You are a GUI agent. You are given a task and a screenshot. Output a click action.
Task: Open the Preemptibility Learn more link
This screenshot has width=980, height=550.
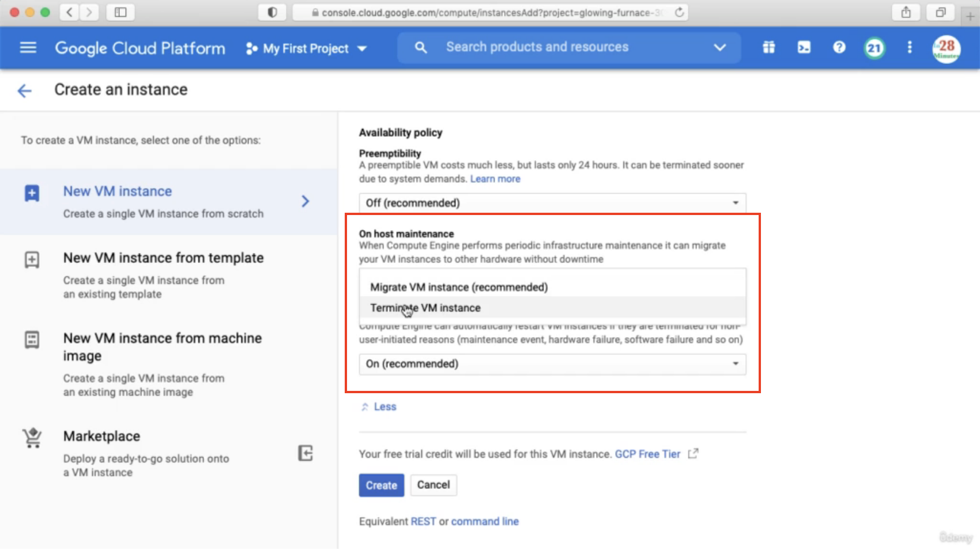[x=495, y=179]
